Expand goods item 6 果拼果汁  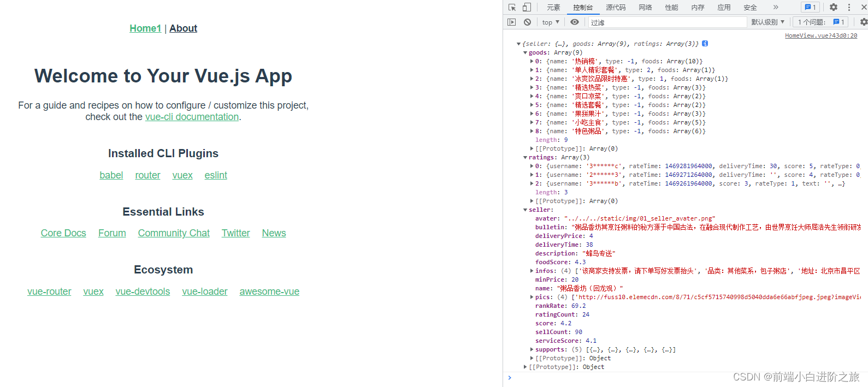coord(532,114)
